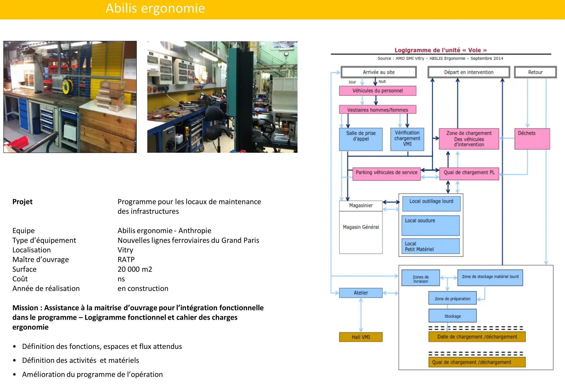This screenshot has height=392, width=565.
Task: Click the bold 'Mission : Assistance' paragraph
Action: click(138, 317)
